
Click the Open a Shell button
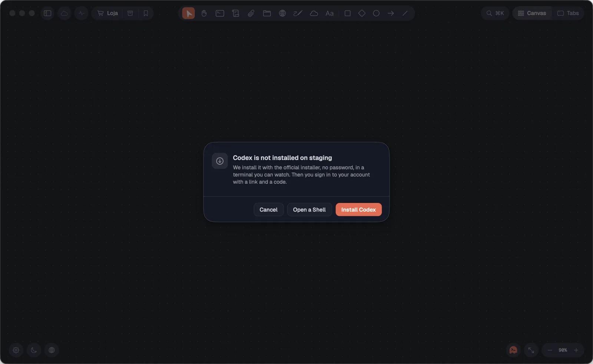309,210
